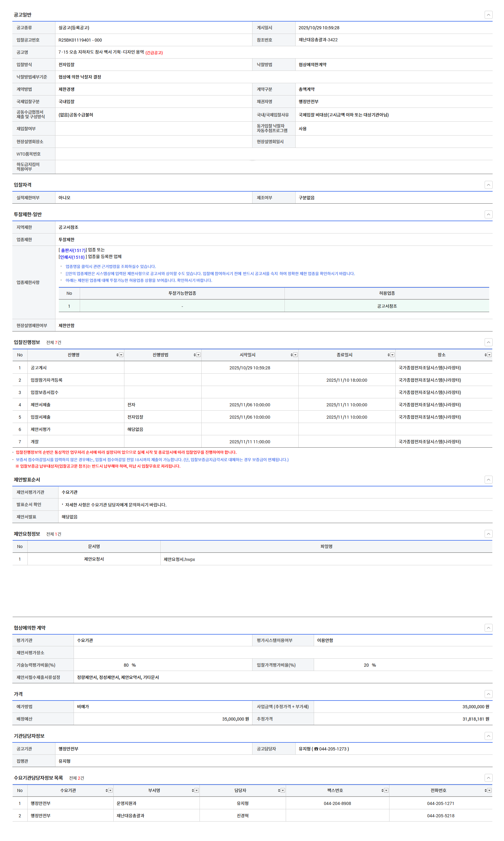This screenshot has width=504, height=841.
Task: Collapse the 가격 section
Action: [488, 694]
